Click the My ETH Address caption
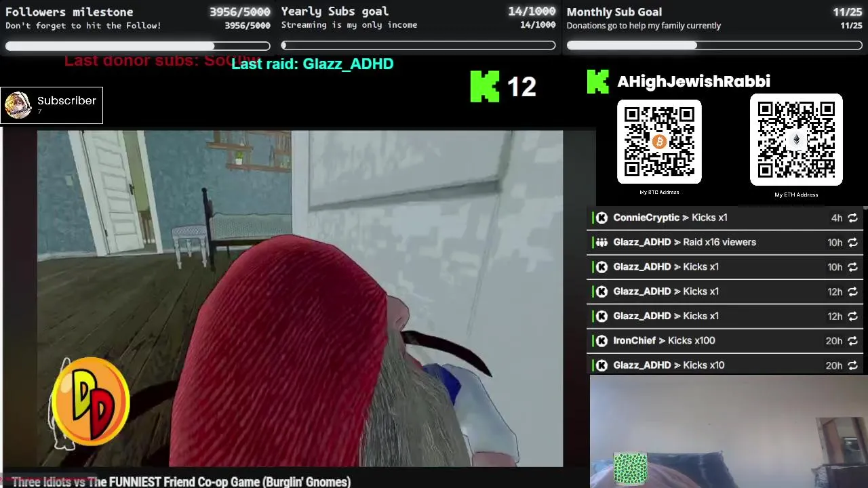This screenshot has height=488, width=868. point(796,195)
